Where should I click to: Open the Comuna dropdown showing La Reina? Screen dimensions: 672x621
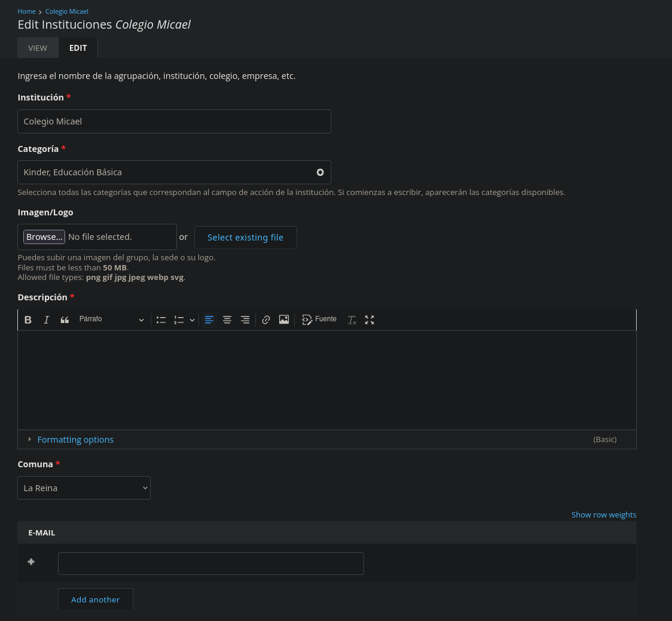pyautogui.click(x=84, y=488)
